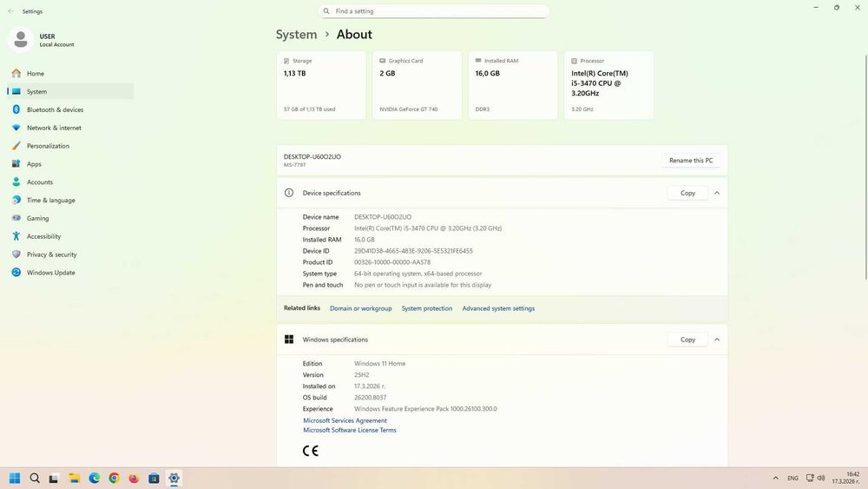Copy the Windows specifications
The height and width of the screenshot is (489, 868).
point(687,340)
